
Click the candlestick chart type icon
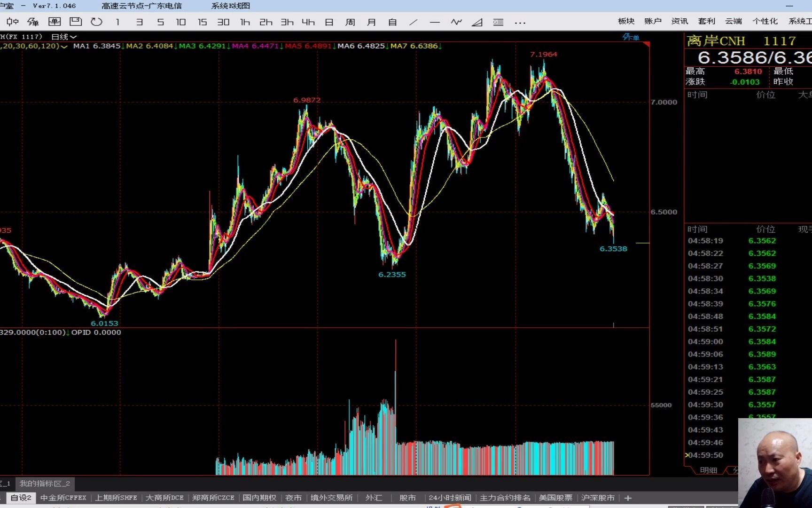click(x=13, y=22)
